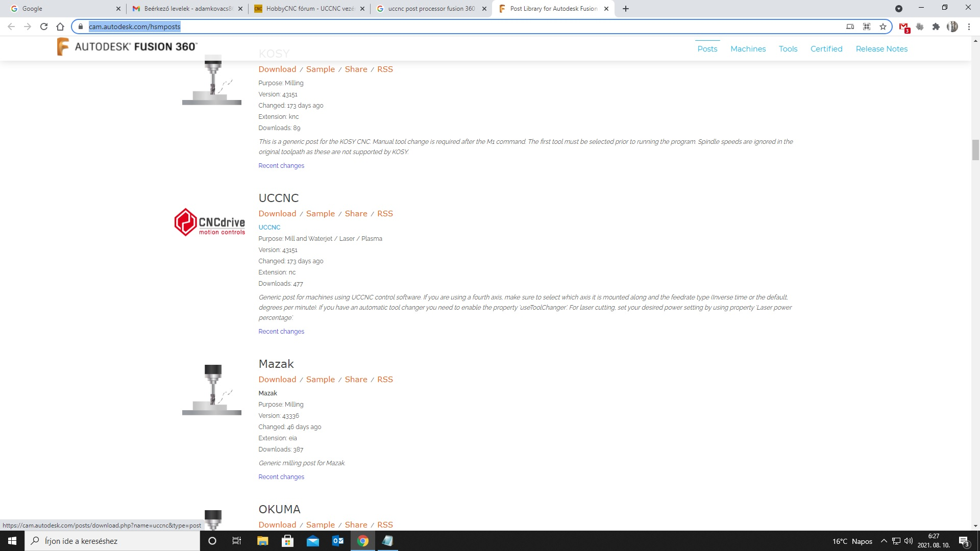The image size is (980, 551).
Task: Click the Autodesk Fusion 360 logo
Action: (x=127, y=47)
